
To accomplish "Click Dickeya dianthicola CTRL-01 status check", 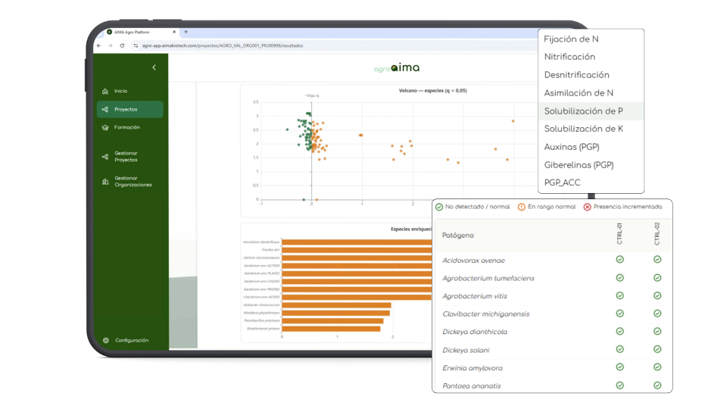I will (x=620, y=332).
